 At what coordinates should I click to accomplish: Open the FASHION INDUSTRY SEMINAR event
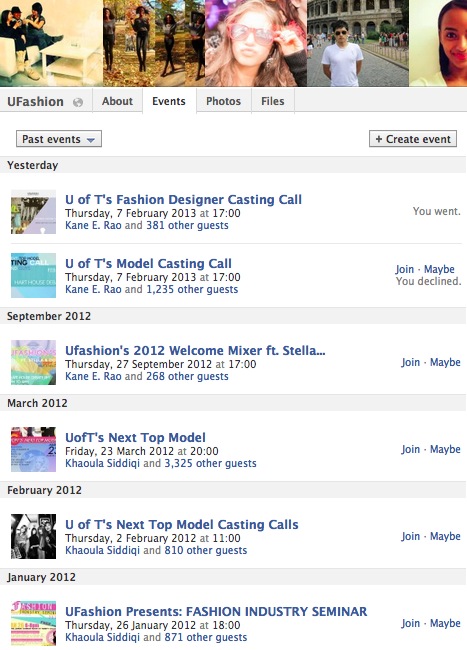pos(216,611)
